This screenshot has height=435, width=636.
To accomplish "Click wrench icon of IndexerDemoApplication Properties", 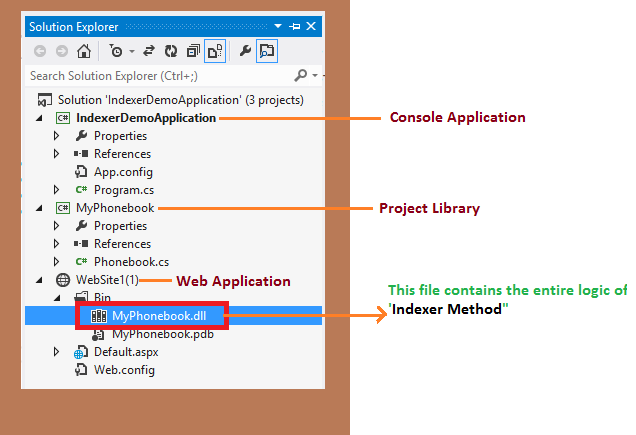I will click(81, 136).
